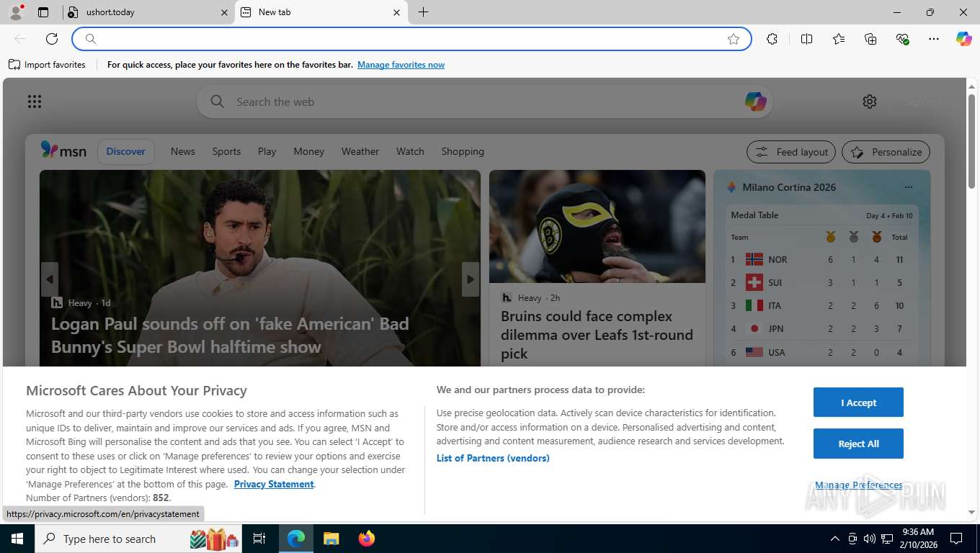Open the Edge profile icon
The width and height of the screenshot is (980, 553).
[x=16, y=12]
